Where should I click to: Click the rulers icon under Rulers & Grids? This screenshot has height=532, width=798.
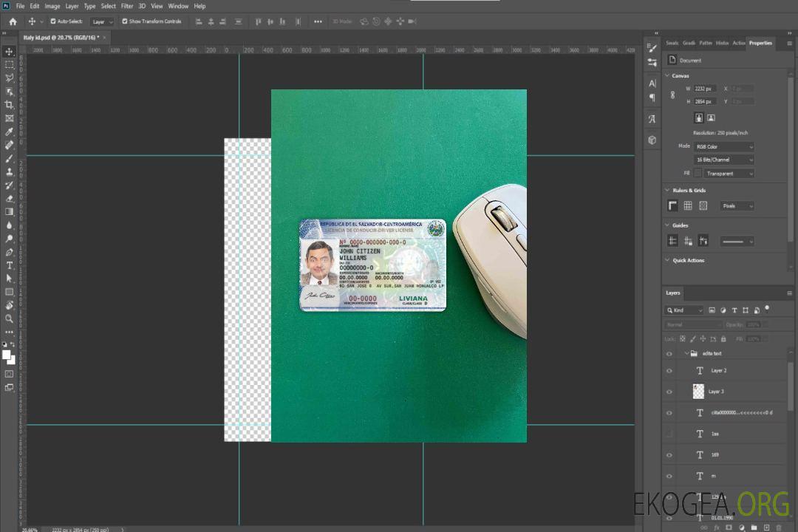(x=672, y=206)
